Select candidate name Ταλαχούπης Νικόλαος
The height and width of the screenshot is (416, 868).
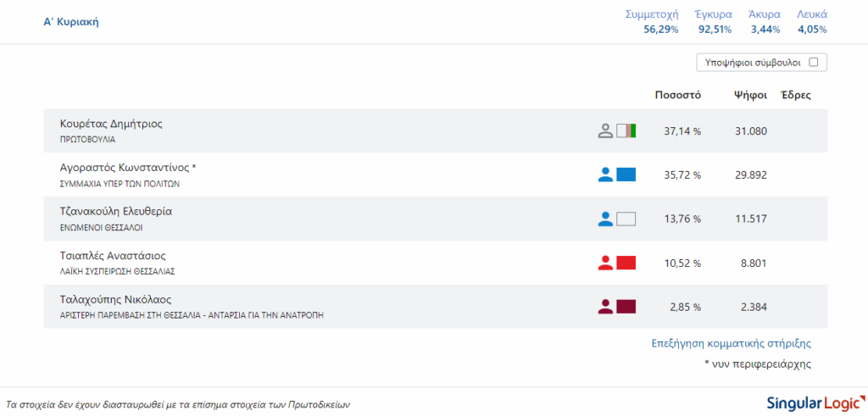pos(116,300)
